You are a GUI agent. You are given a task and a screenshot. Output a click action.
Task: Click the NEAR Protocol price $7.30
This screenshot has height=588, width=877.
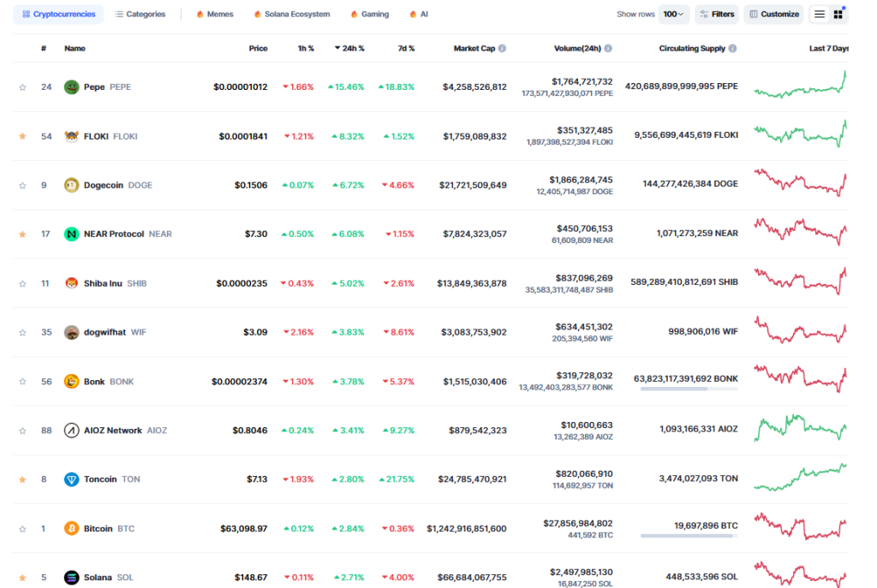coord(256,235)
